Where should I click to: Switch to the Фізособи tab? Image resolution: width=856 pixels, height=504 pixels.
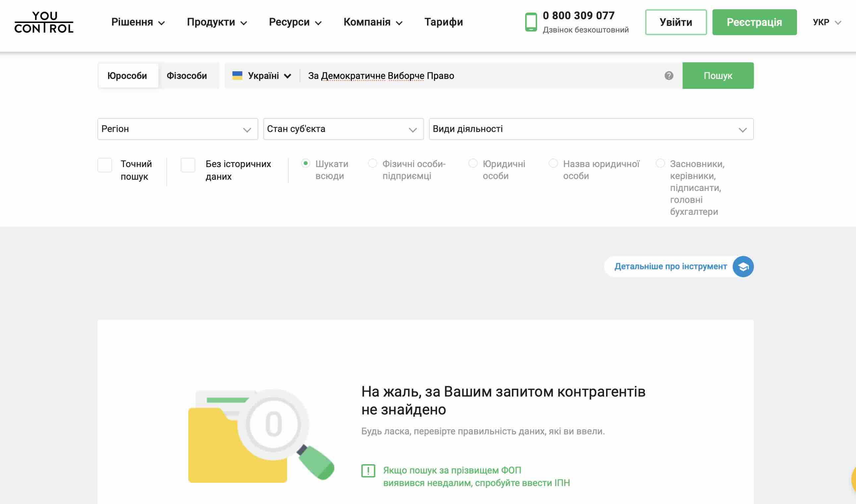click(x=187, y=76)
